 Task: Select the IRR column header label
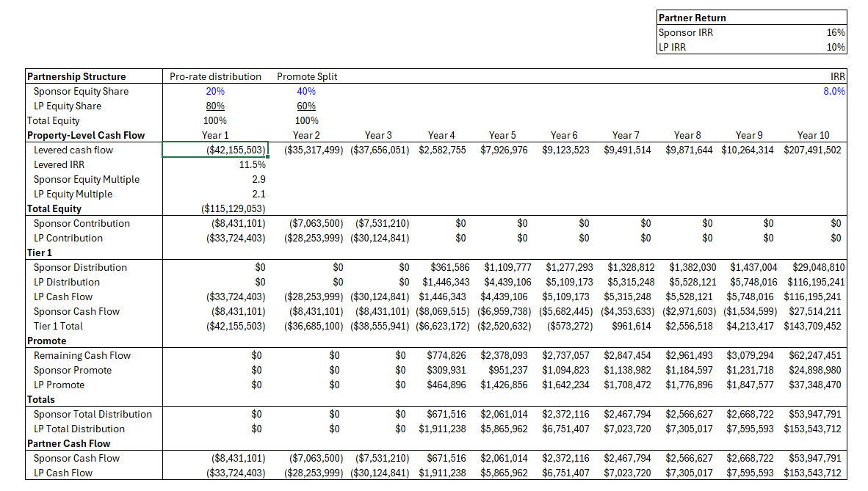pyautogui.click(x=838, y=76)
